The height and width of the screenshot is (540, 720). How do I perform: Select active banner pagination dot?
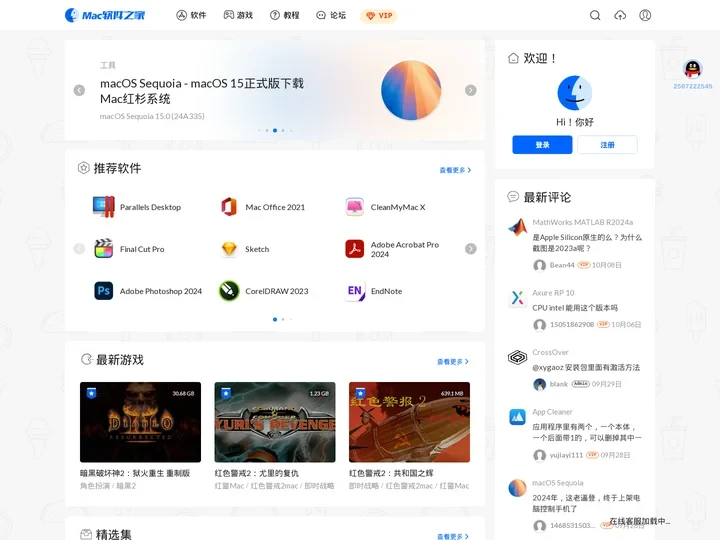275,130
